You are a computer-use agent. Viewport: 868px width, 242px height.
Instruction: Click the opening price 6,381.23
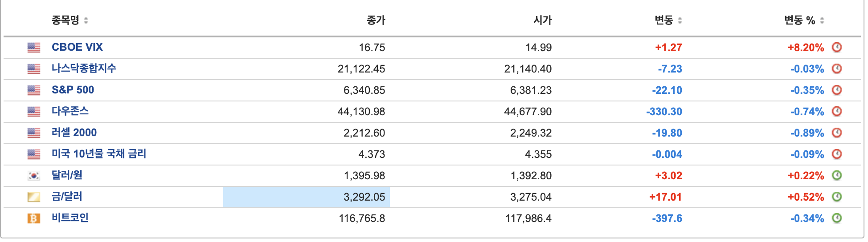coord(531,90)
